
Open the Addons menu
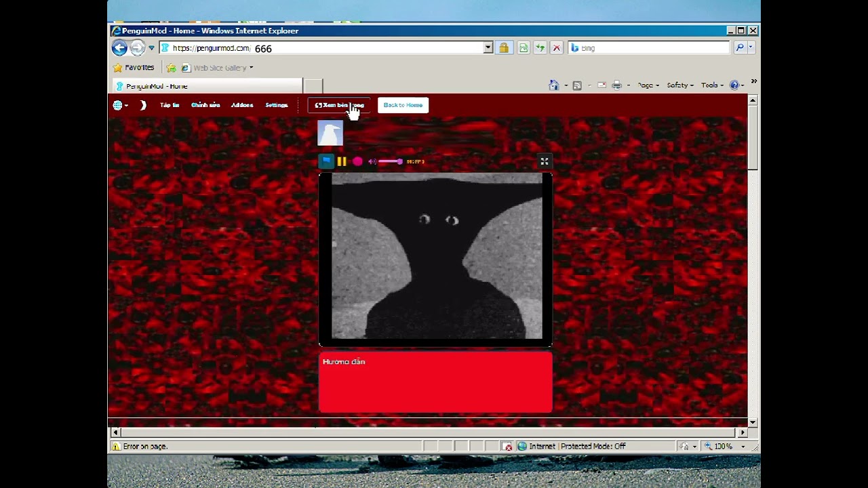click(x=242, y=105)
